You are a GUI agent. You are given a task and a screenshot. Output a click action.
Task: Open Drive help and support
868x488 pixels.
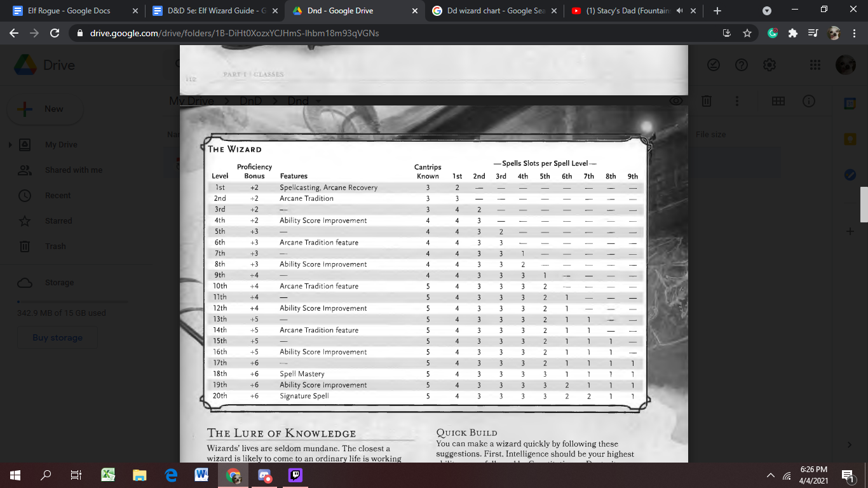pyautogui.click(x=741, y=65)
